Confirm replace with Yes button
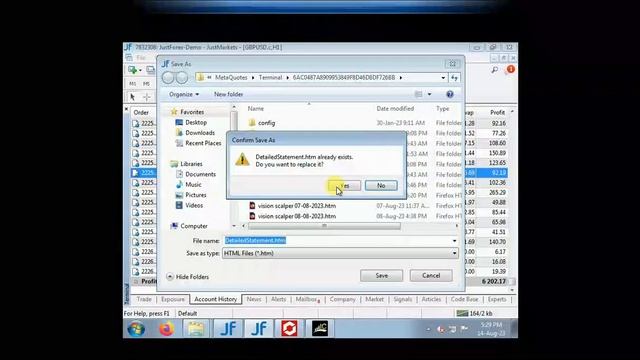The width and height of the screenshot is (640, 360). pos(345,186)
